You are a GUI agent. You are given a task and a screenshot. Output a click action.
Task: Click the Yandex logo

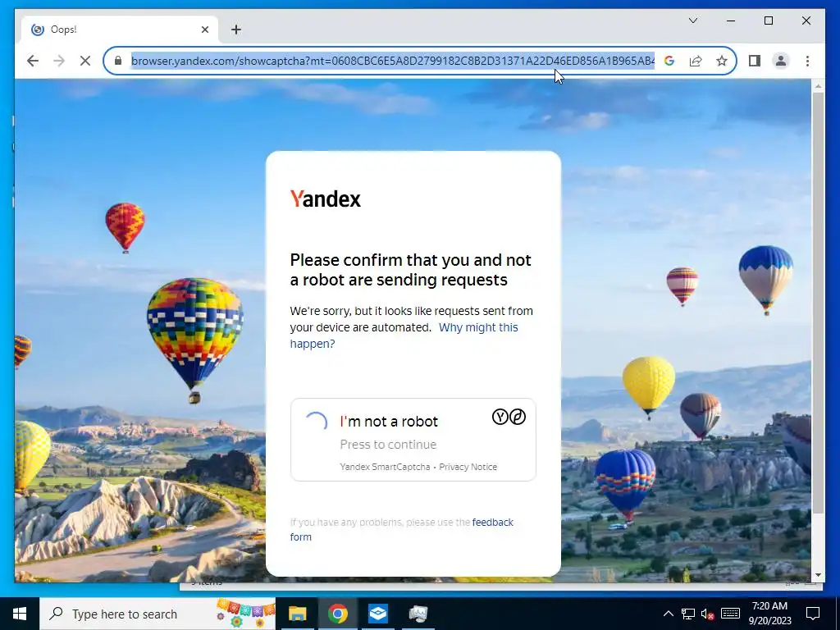click(x=325, y=199)
